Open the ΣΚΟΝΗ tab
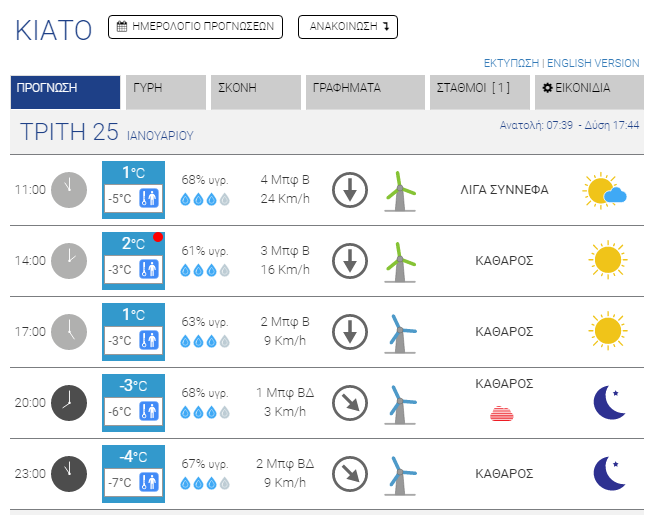This screenshot has height=515, width=659. pyautogui.click(x=258, y=91)
